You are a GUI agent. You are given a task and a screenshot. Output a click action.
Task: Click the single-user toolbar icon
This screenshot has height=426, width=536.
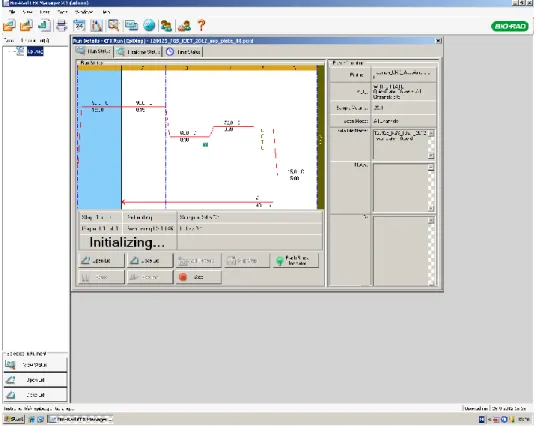(x=184, y=26)
